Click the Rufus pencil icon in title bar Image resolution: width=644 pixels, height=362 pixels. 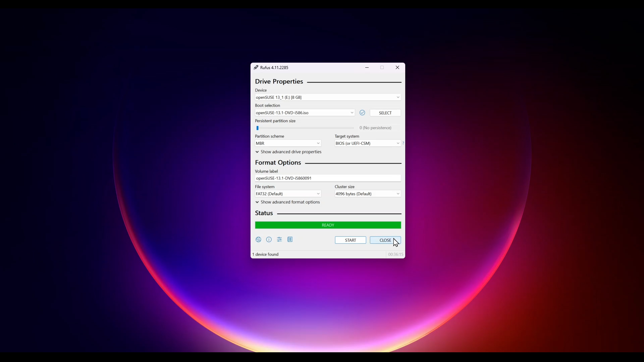point(256,67)
